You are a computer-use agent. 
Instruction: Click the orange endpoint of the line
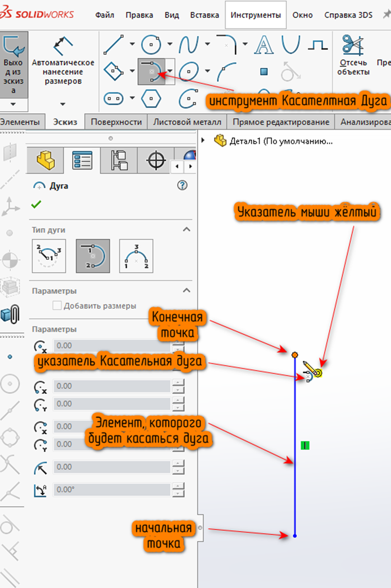coord(295,354)
